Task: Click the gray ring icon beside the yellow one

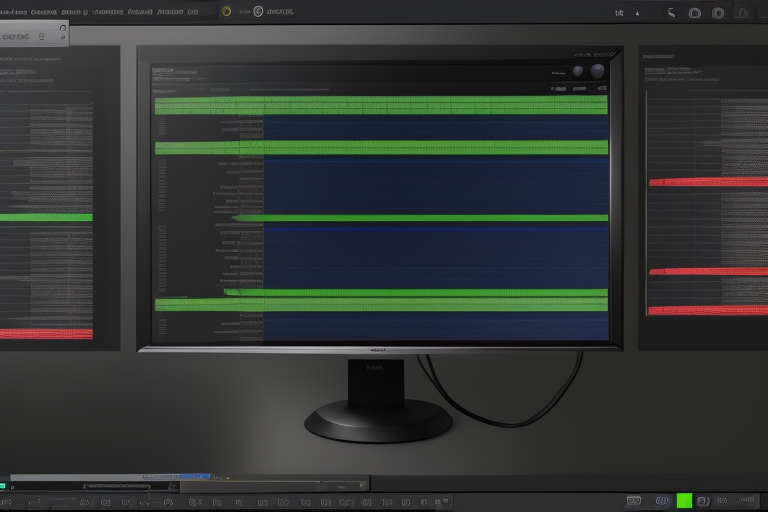Action: tap(257, 11)
